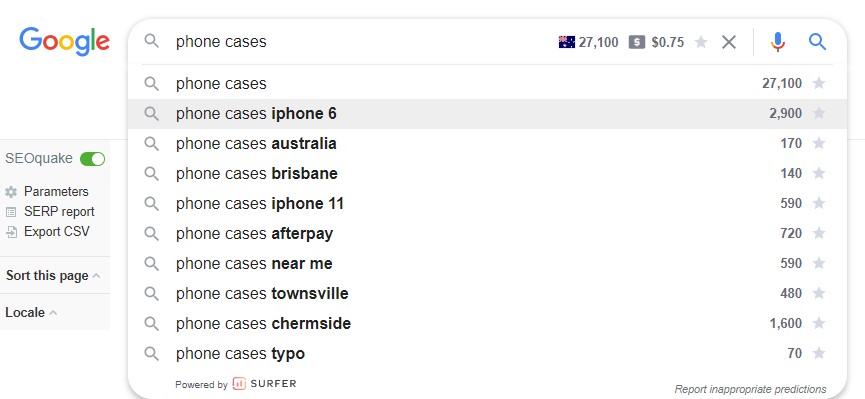
Task: Star the 'phone cases typo' suggestion
Action: click(819, 353)
